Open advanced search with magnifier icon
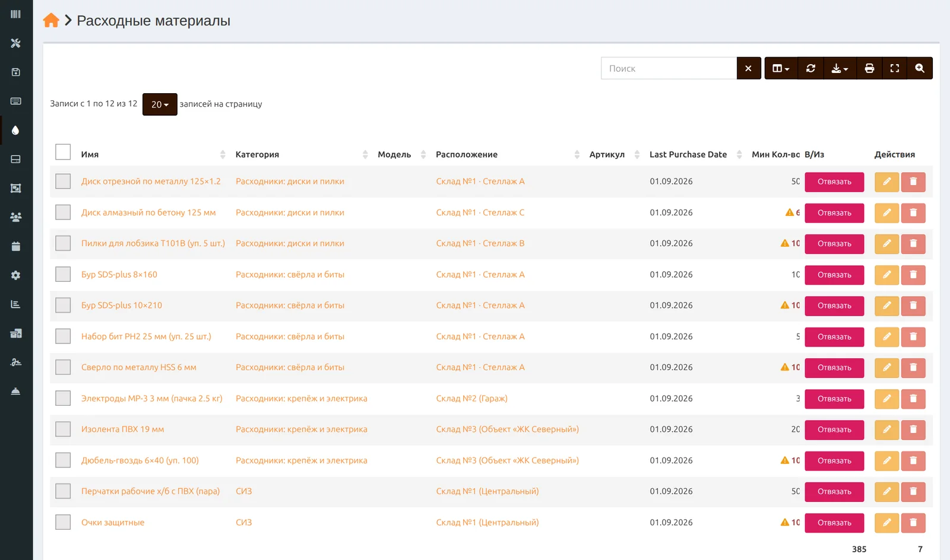The image size is (950, 560). click(920, 68)
